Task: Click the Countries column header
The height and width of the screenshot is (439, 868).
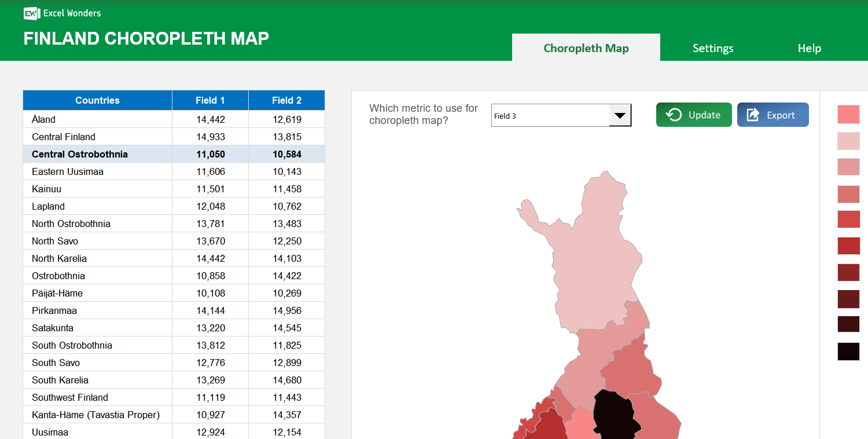Action: [x=97, y=100]
